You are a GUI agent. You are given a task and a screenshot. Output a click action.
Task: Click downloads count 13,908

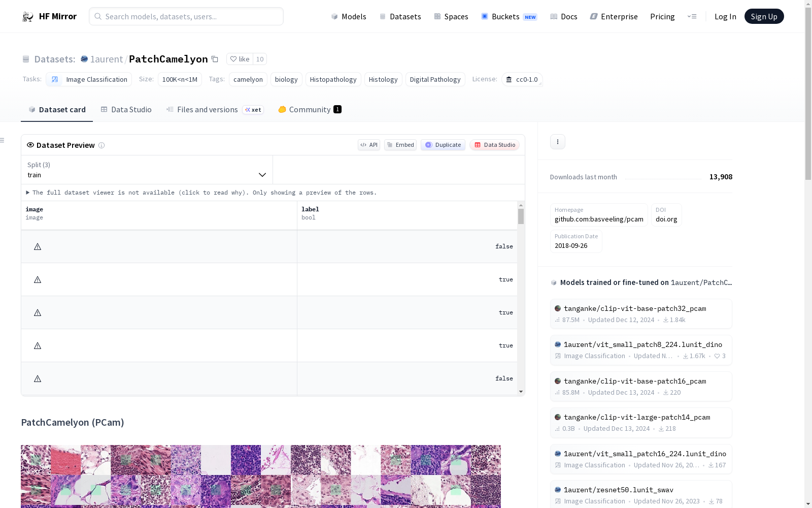point(721,177)
